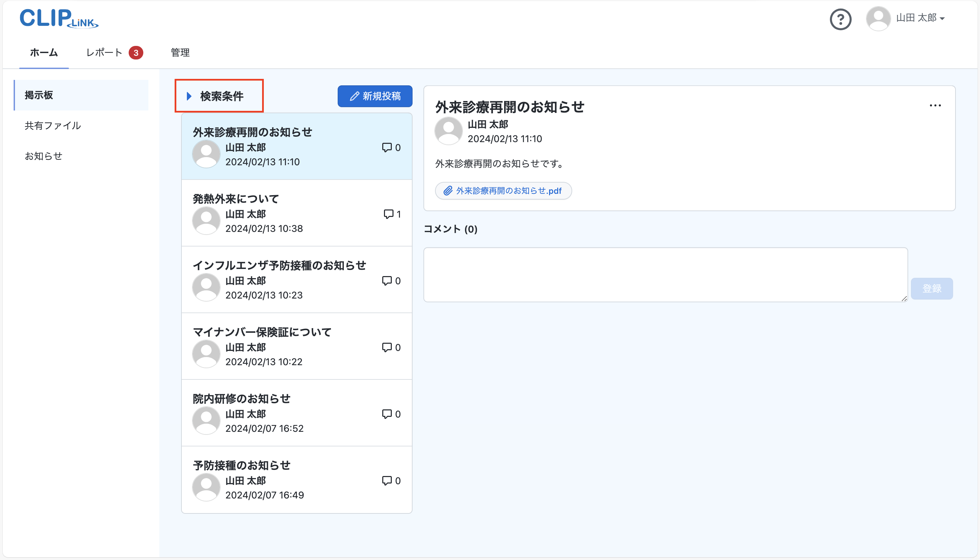This screenshot has height=560, width=980.
Task: Select 共有ファイル in the sidebar
Action: [x=53, y=125]
